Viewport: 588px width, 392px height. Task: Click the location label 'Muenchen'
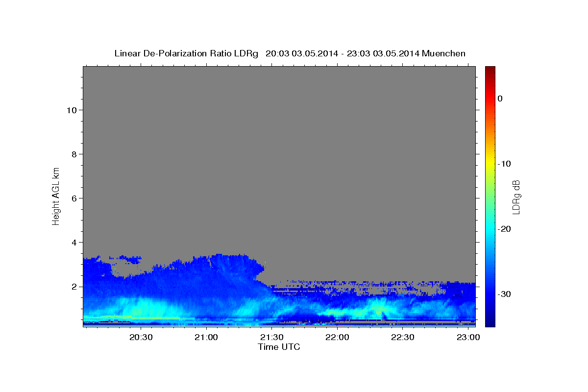click(443, 53)
